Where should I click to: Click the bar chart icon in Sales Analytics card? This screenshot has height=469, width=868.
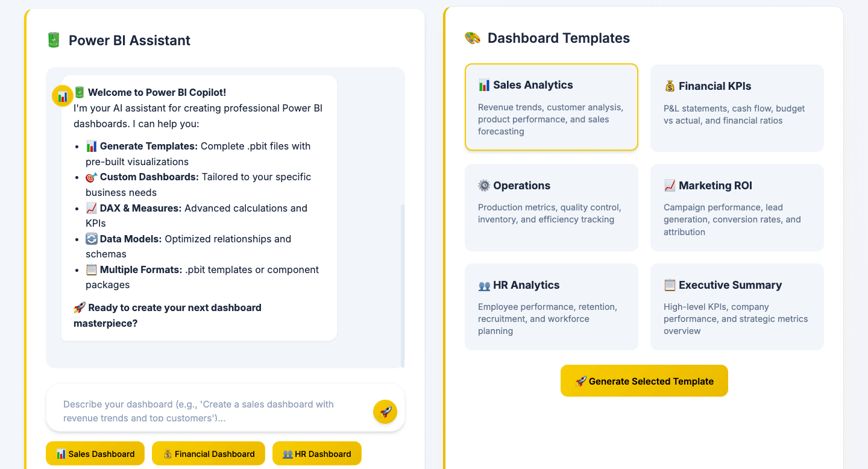484,85
